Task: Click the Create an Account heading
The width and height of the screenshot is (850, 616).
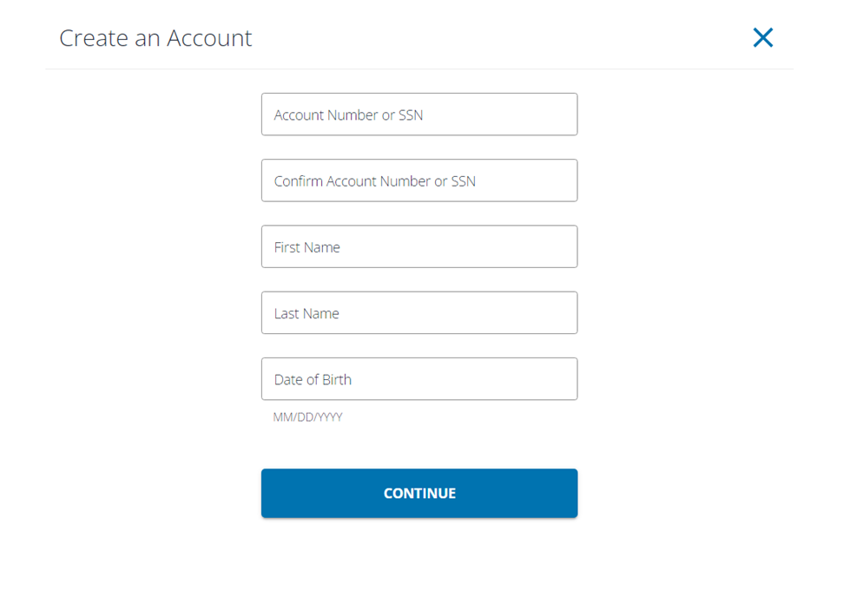Action: click(x=155, y=38)
